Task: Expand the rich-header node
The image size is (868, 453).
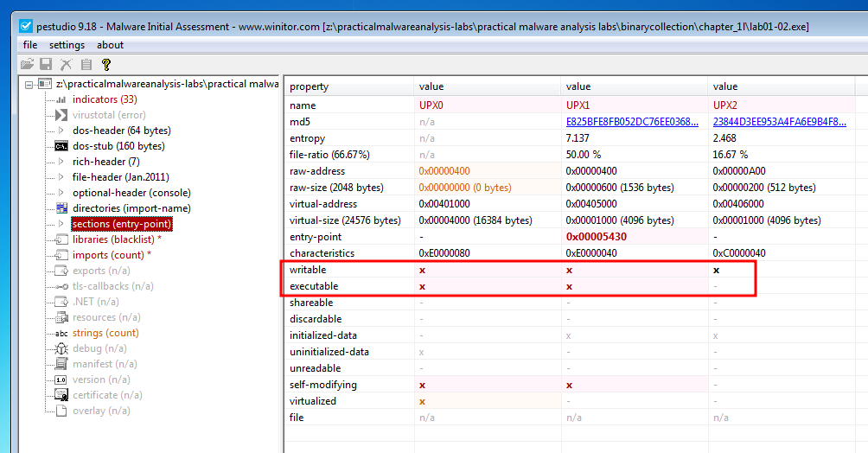Action: coord(61,162)
